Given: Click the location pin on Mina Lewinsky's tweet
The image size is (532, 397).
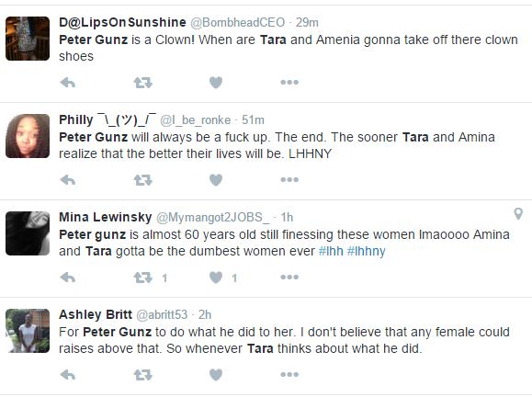Looking at the screenshot, I should tap(518, 214).
